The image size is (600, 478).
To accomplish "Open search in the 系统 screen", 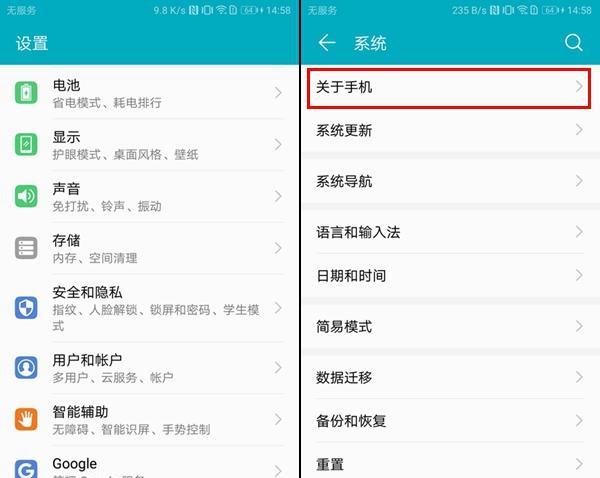I will tap(574, 42).
